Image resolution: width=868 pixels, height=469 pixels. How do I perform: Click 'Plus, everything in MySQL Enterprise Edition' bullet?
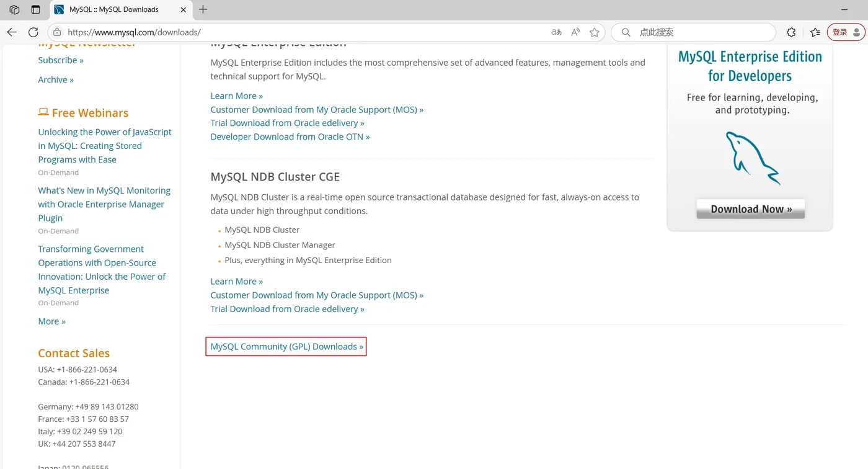(x=308, y=260)
